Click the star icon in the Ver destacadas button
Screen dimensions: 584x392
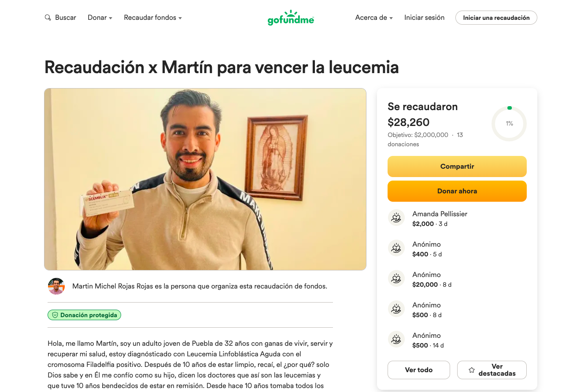472,370
